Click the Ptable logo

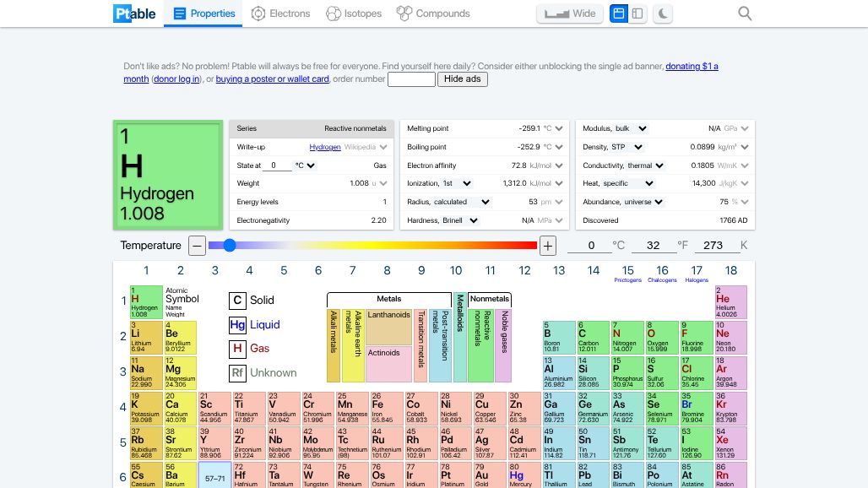coord(134,14)
